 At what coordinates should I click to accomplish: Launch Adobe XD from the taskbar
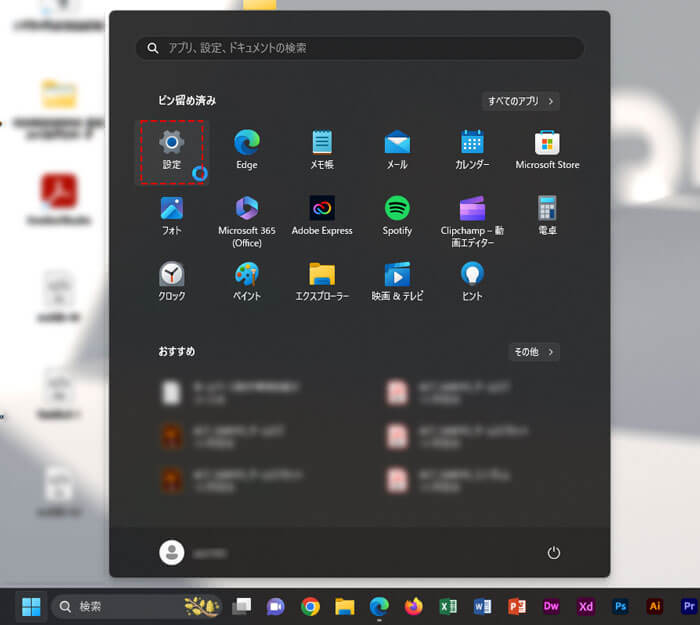pyautogui.click(x=585, y=607)
